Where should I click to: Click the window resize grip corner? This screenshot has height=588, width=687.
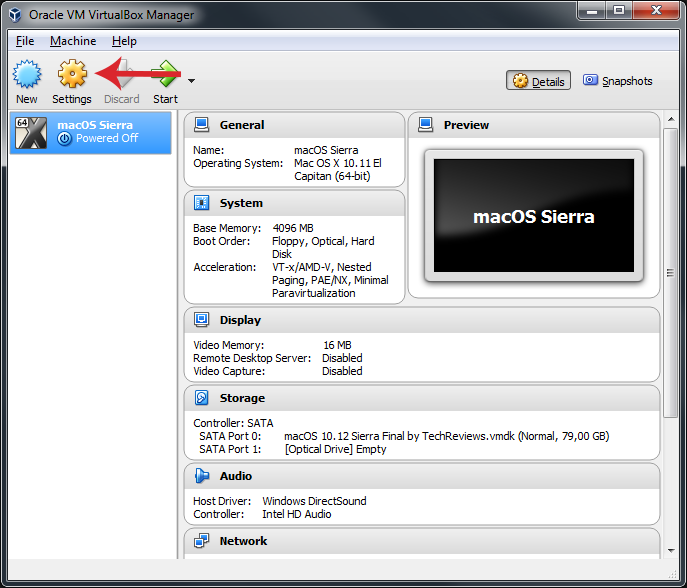[x=672, y=574]
